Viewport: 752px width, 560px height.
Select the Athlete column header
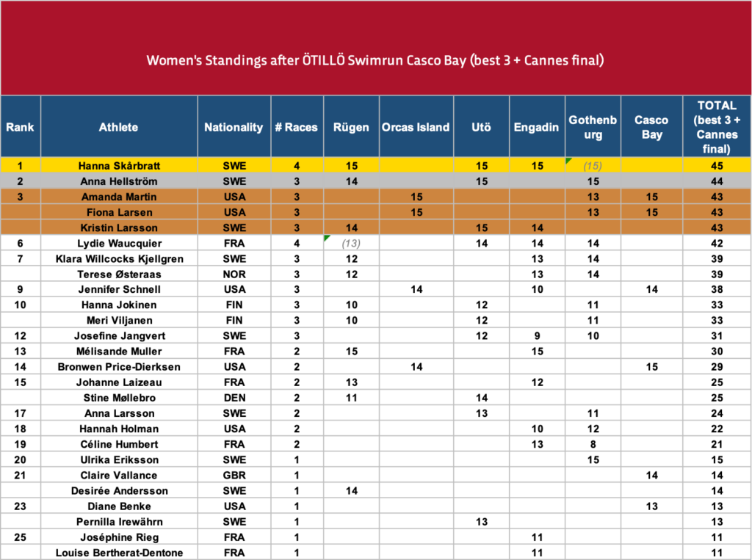tap(119, 127)
